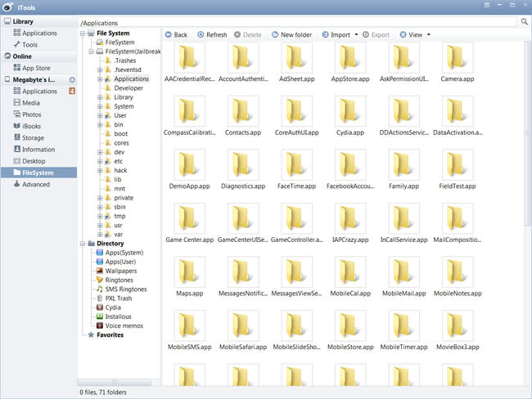The height and width of the screenshot is (399, 532).
Task: Open the Advanced sidebar item
Action: (x=32, y=184)
